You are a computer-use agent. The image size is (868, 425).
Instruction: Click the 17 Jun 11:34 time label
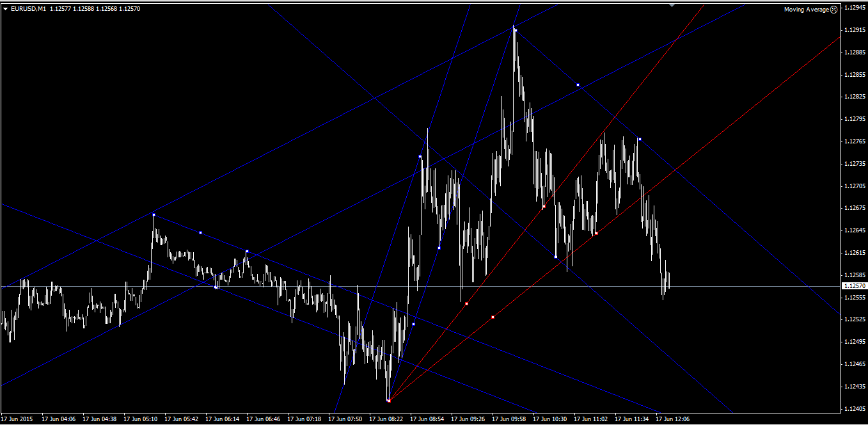click(632, 419)
